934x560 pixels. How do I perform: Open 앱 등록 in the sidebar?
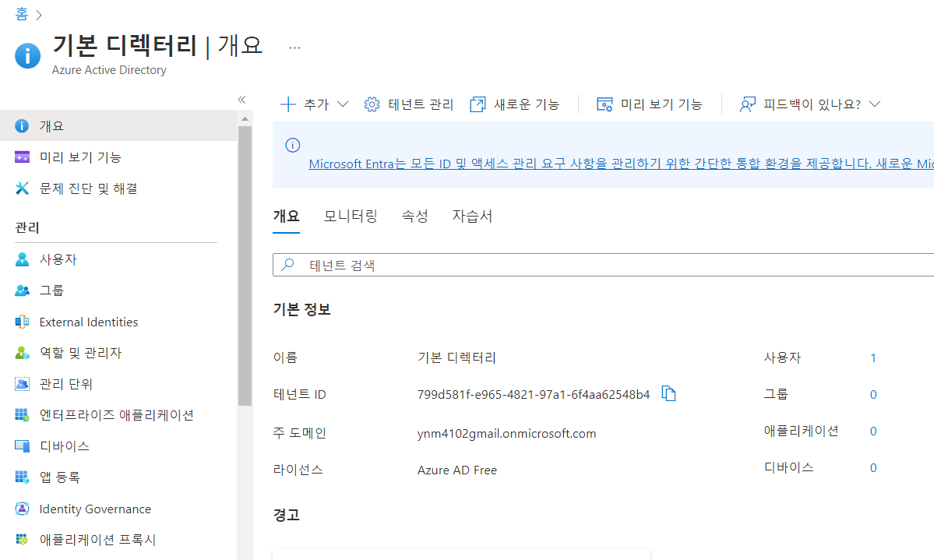[118, 477]
